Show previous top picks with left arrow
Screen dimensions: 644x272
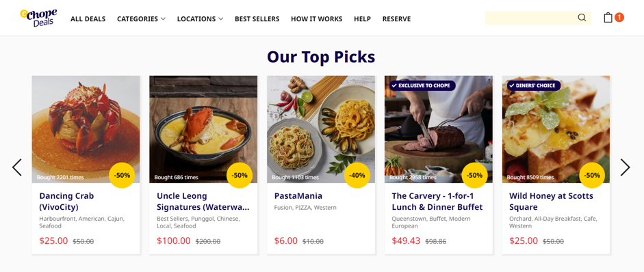point(17,167)
